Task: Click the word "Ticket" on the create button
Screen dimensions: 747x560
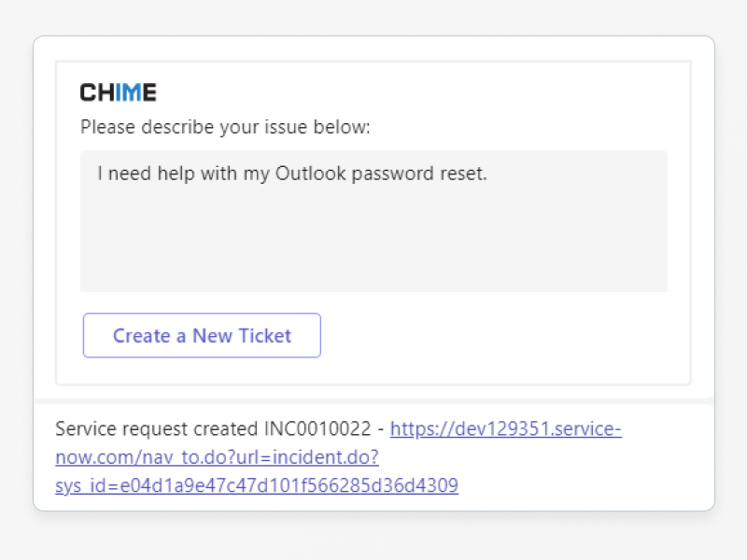Action: click(264, 336)
